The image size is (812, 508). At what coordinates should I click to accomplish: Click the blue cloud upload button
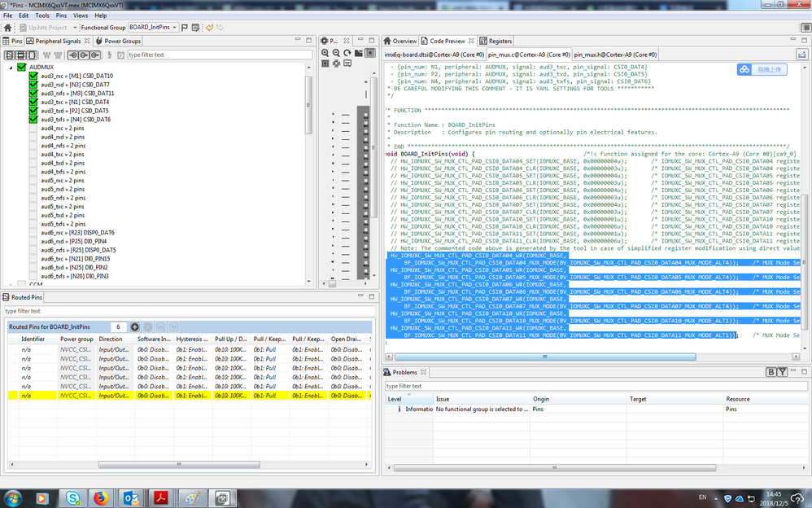(762, 69)
